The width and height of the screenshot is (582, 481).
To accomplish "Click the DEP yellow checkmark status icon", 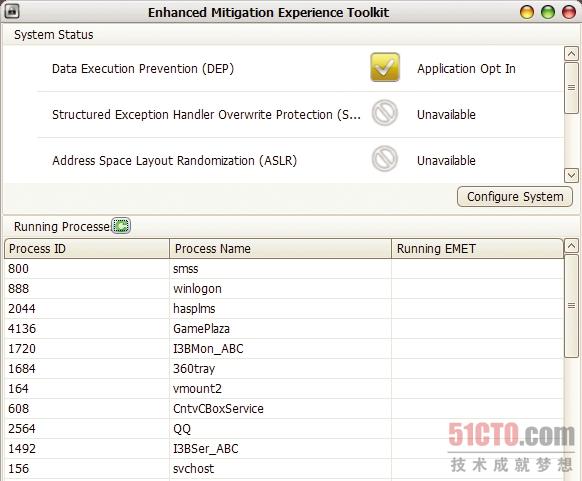I will (385, 67).
